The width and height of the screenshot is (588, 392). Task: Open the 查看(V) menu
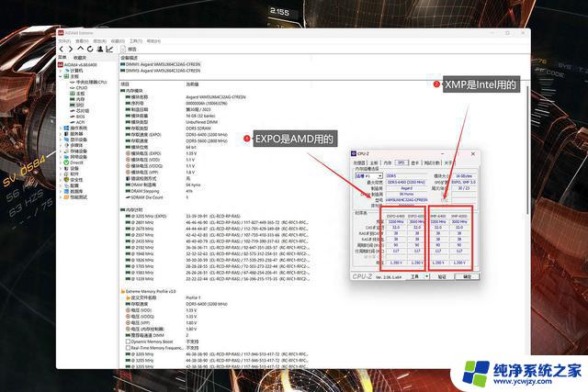tap(82, 40)
